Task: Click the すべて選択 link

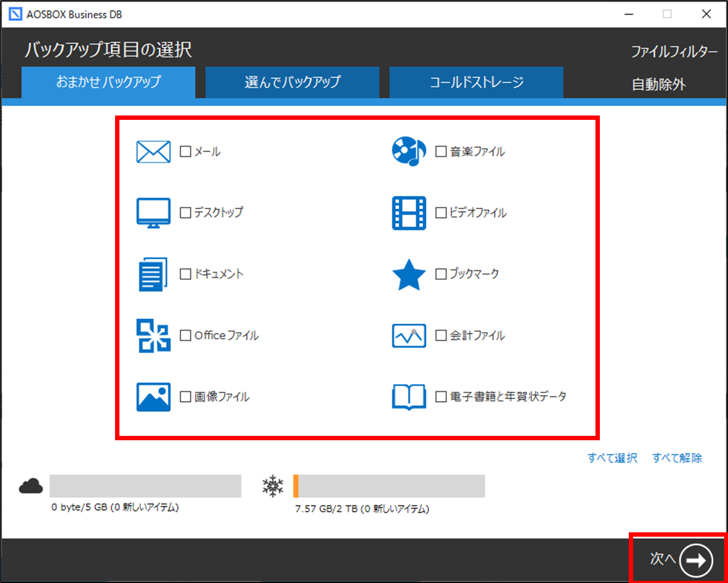Action: [612, 458]
